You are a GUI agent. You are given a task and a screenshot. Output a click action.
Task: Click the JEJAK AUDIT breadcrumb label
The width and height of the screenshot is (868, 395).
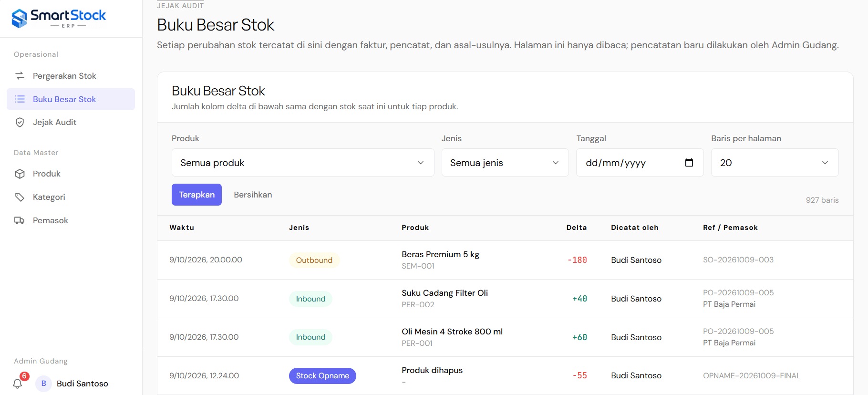[x=180, y=6]
